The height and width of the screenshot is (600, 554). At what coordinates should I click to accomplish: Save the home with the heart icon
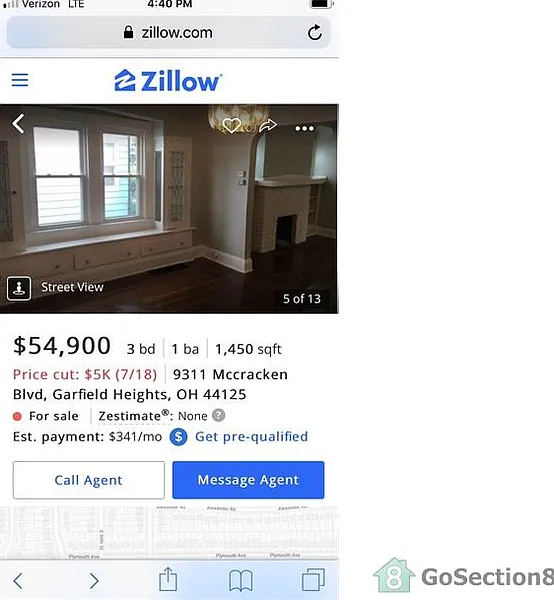pos(231,126)
